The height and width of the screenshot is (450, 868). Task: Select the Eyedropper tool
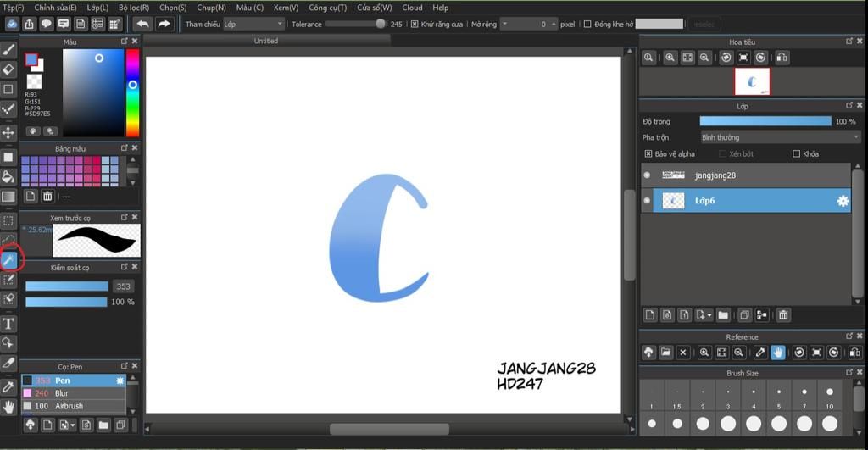coord(8,386)
